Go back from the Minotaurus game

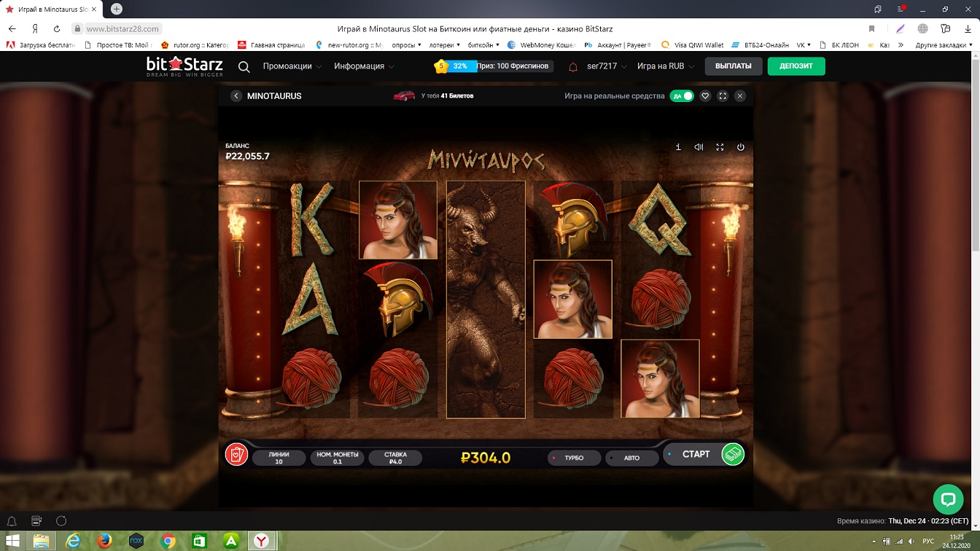[236, 96]
